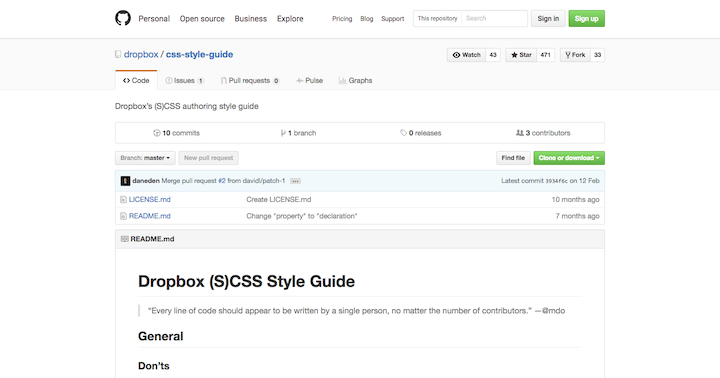Viewport: 720px width, 378px height.
Task: Click the releases tag icon
Action: [403, 133]
